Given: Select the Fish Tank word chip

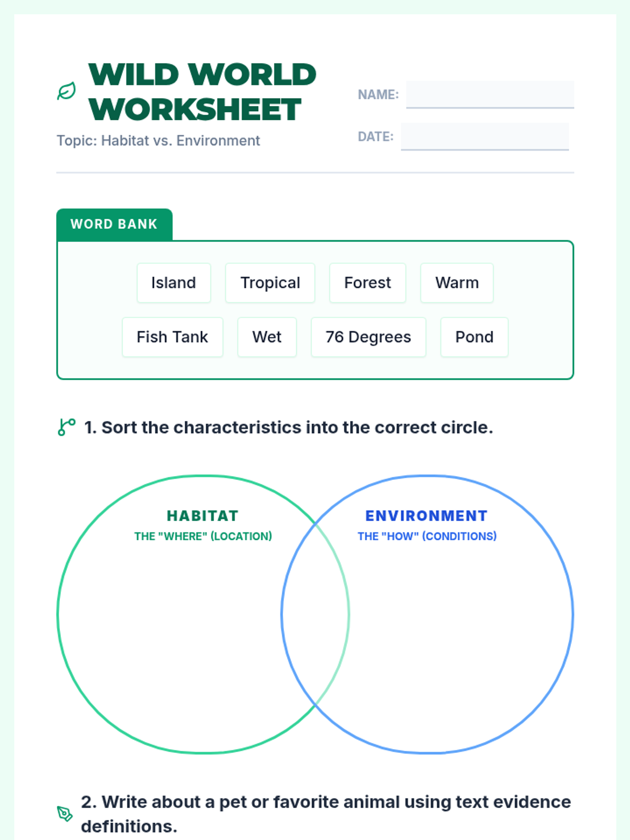Looking at the screenshot, I should (172, 337).
